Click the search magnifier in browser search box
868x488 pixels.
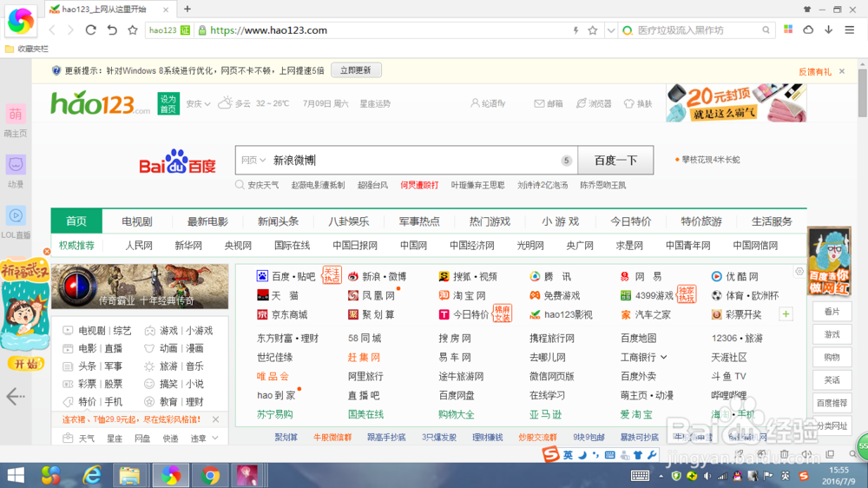pos(766,30)
